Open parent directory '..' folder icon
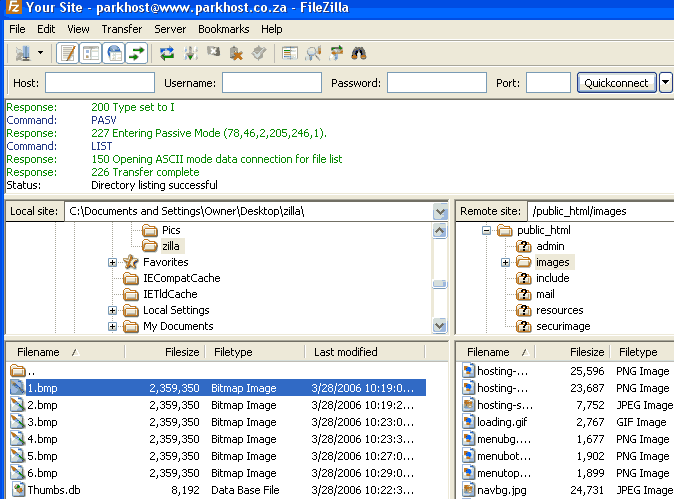The image size is (674, 499). click(x=18, y=370)
